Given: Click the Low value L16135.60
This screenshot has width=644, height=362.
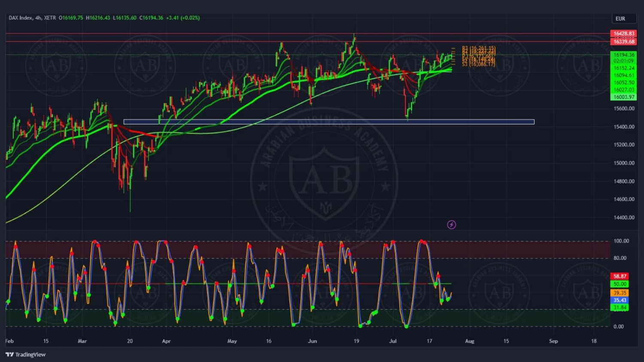Looking at the screenshot, I should coord(125,18).
